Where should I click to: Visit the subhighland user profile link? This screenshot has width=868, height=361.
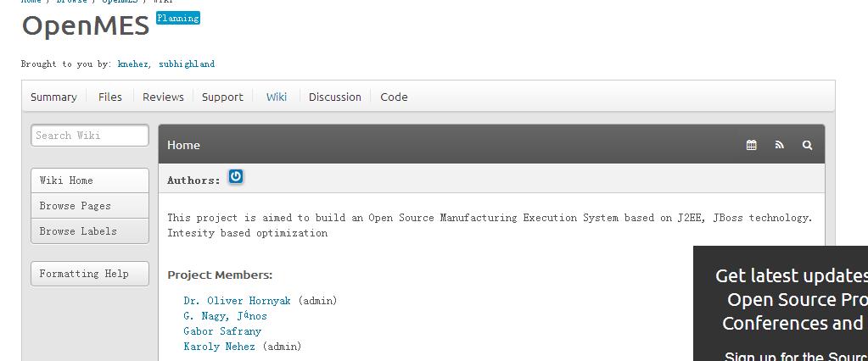point(187,64)
